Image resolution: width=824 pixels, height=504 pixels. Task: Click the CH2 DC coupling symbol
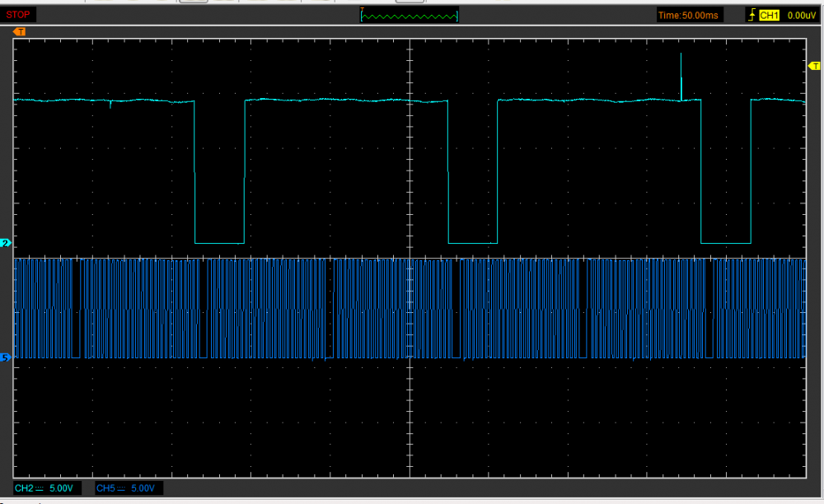pos(40,488)
